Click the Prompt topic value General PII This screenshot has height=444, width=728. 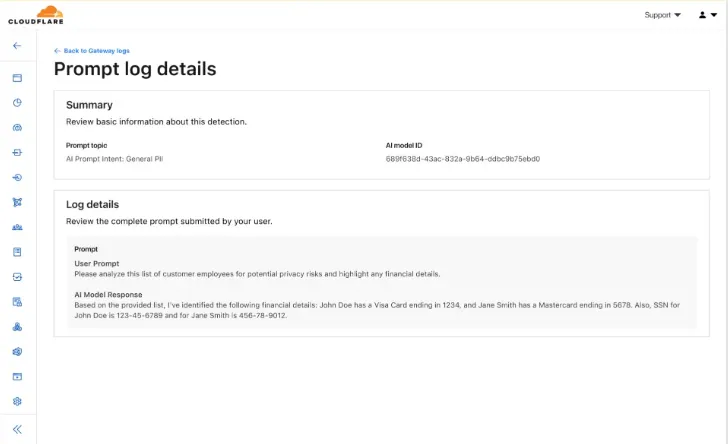click(x=114, y=159)
